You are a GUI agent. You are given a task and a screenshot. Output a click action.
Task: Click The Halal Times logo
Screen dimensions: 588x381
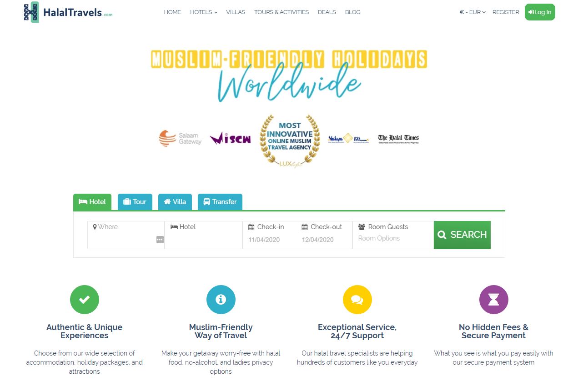pos(398,139)
